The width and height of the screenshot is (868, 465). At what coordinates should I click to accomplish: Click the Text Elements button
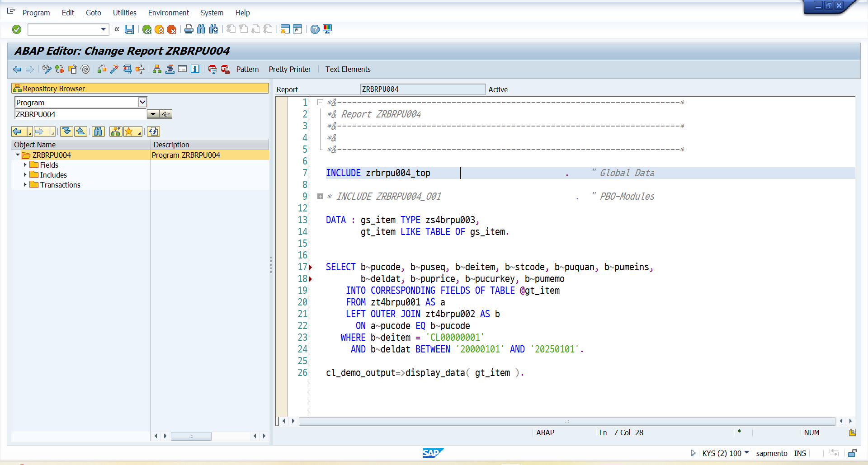pyautogui.click(x=348, y=69)
